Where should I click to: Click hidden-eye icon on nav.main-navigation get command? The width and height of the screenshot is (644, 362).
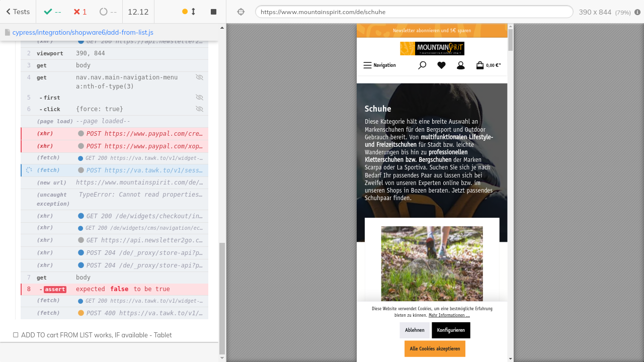(199, 77)
